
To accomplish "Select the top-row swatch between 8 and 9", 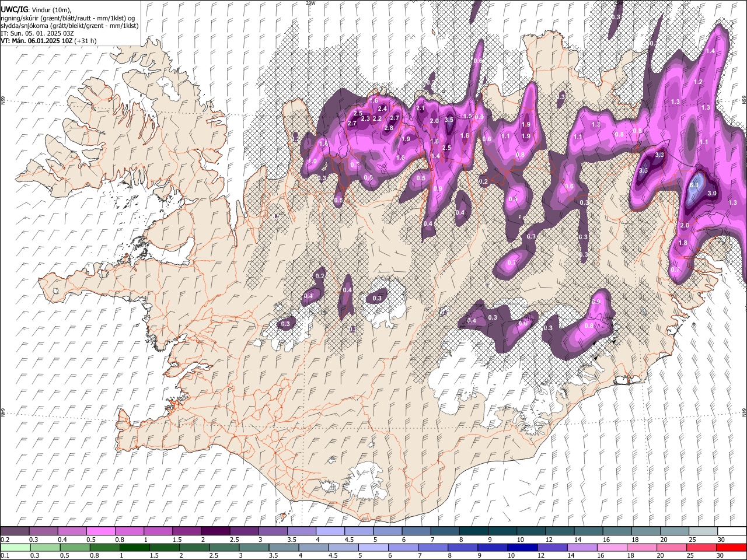I will [474, 531].
